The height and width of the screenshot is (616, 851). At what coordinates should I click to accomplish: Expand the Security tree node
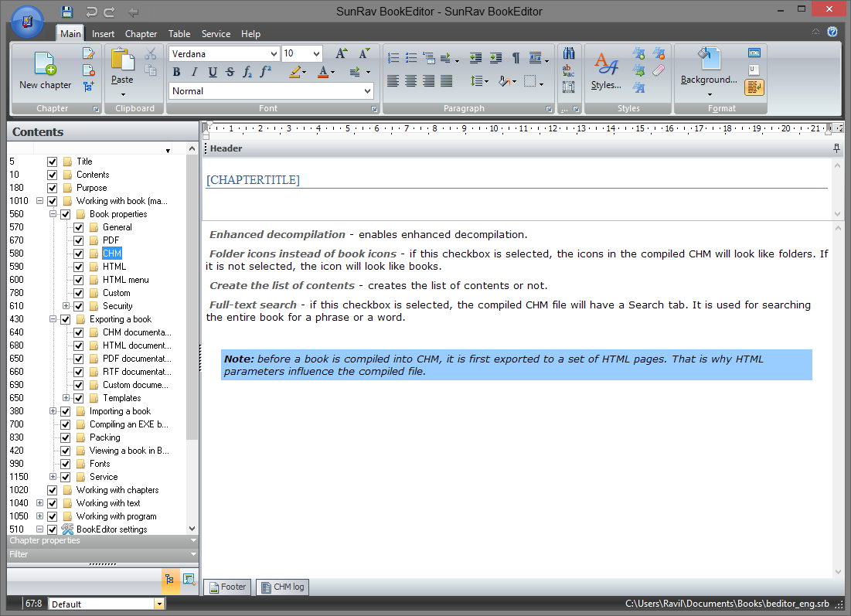(x=66, y=306)
